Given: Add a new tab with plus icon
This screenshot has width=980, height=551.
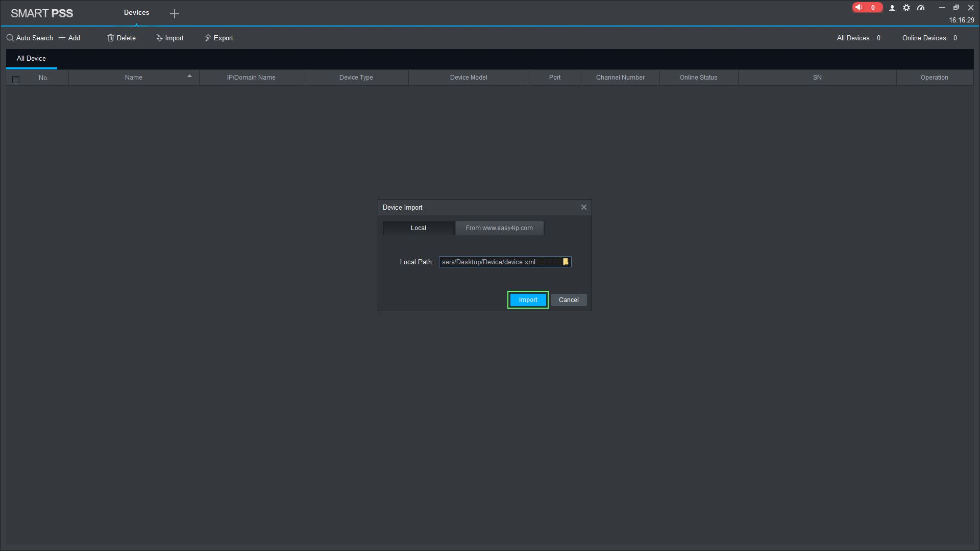Looking at the screenshot, I should point(175,14).
